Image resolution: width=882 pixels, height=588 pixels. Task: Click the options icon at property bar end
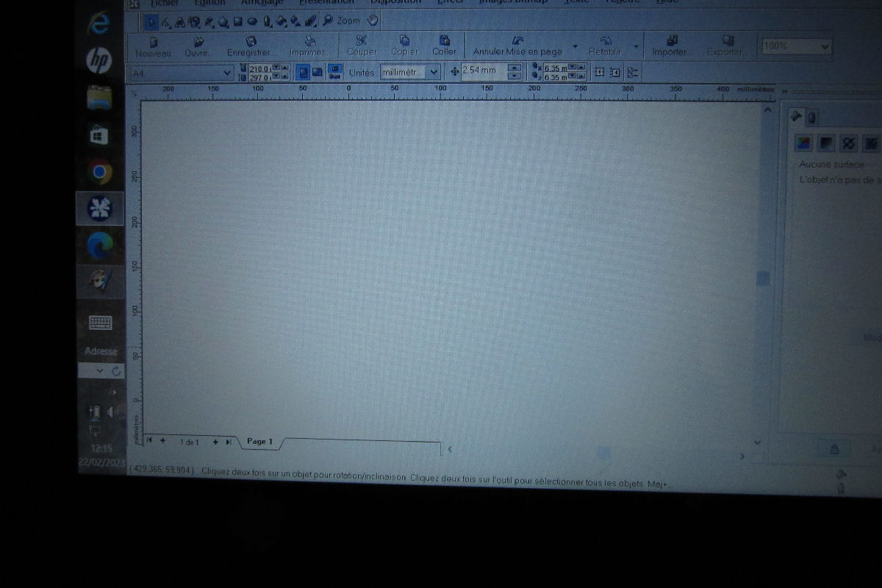coord(633,72)
